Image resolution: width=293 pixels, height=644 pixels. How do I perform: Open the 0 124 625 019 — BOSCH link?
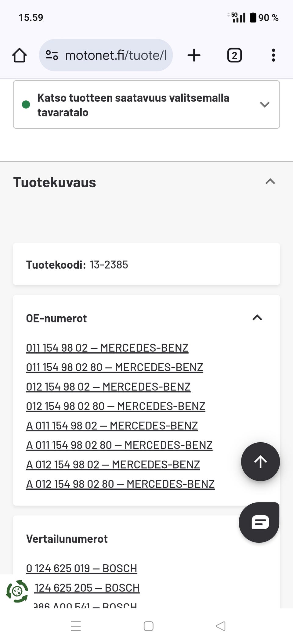tap(81, 568)
